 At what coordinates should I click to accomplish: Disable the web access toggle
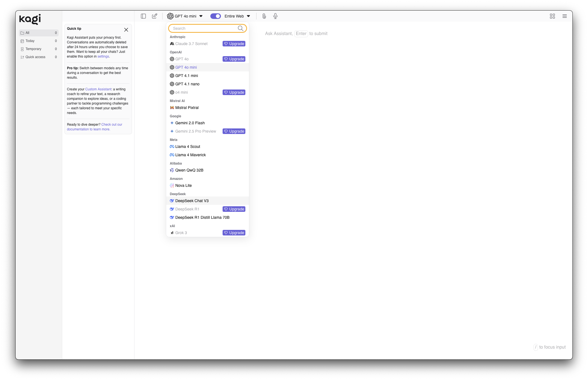[x=215, y=16]
